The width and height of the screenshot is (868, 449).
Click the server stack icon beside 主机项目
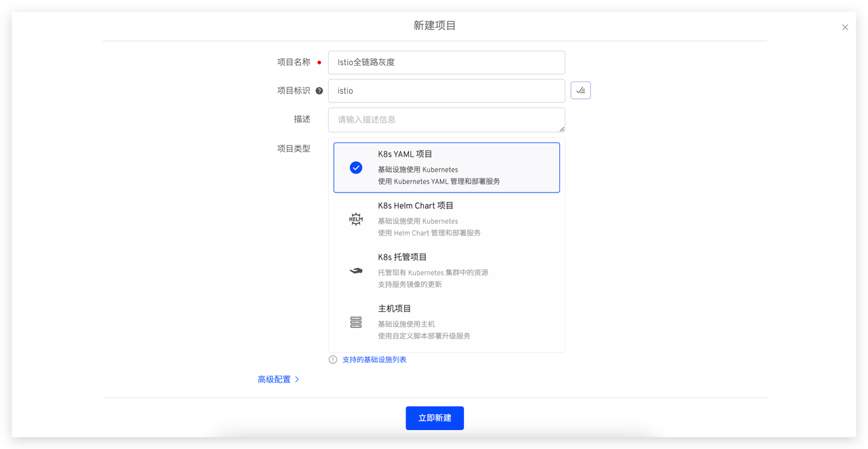(355, 321)
